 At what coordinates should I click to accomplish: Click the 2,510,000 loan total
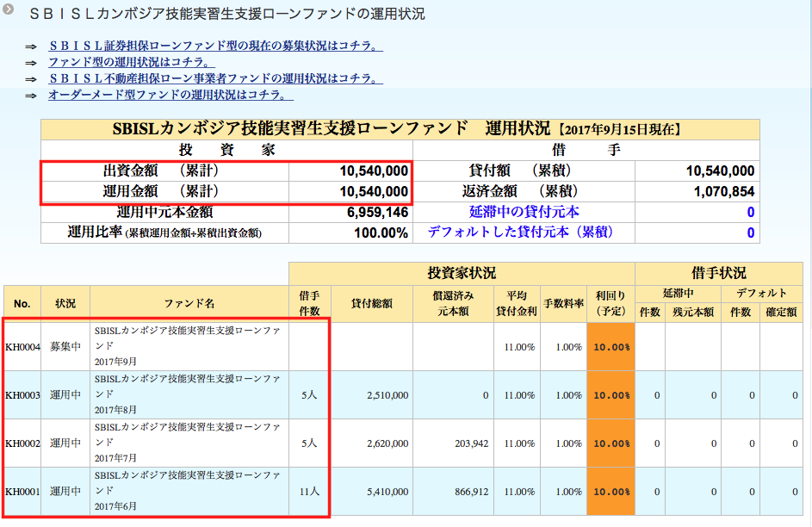[387, 395]
